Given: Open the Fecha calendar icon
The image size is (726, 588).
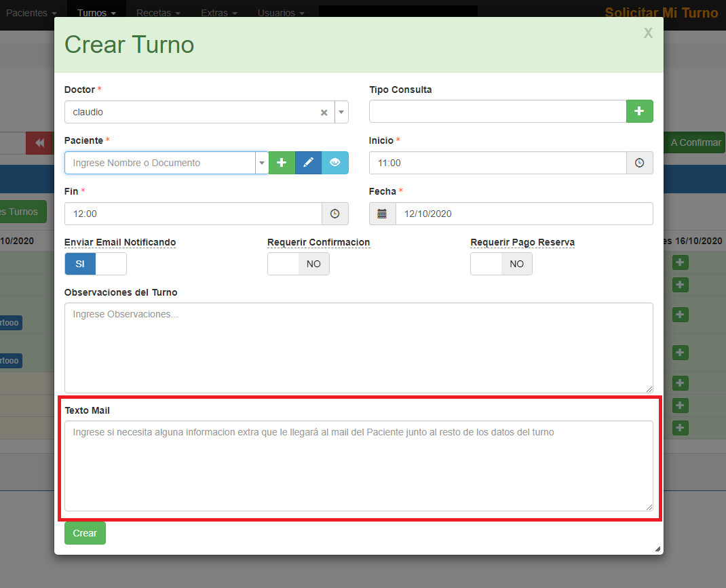Looking at the screenshot, I should (x=382, y=214).
